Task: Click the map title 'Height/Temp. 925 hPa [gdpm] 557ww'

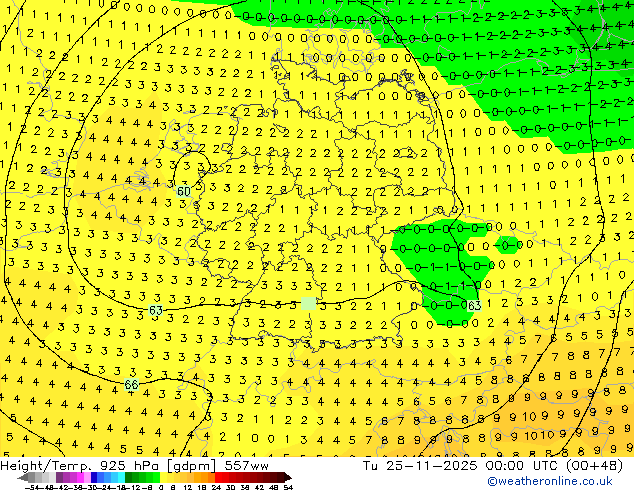Action: (x=134, y=466)
